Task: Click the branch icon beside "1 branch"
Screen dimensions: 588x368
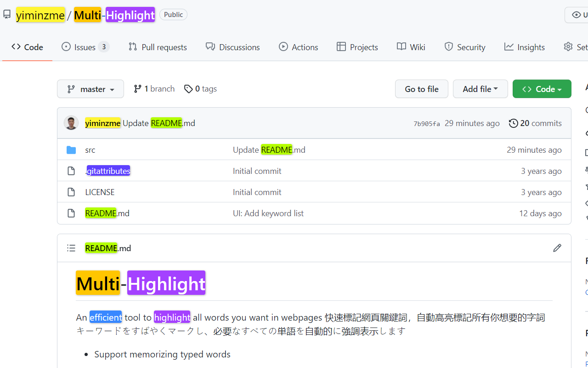Action: click(137, 88)
